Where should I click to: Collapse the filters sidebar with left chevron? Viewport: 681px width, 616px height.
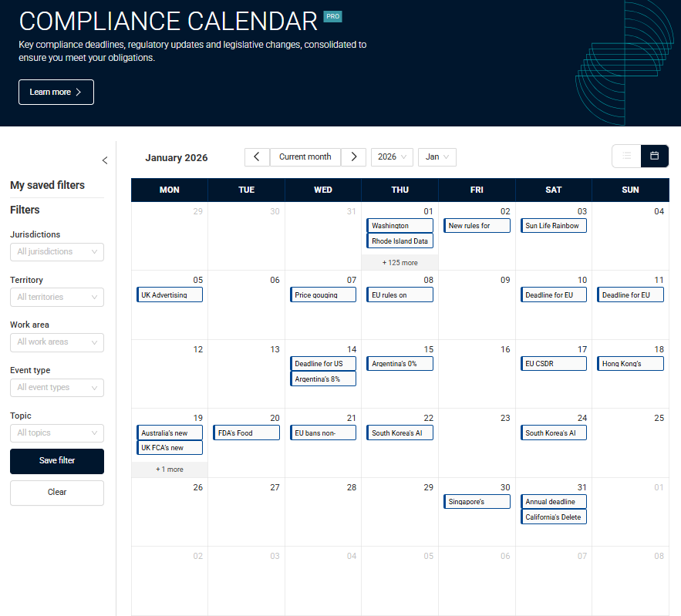point(105,160)
